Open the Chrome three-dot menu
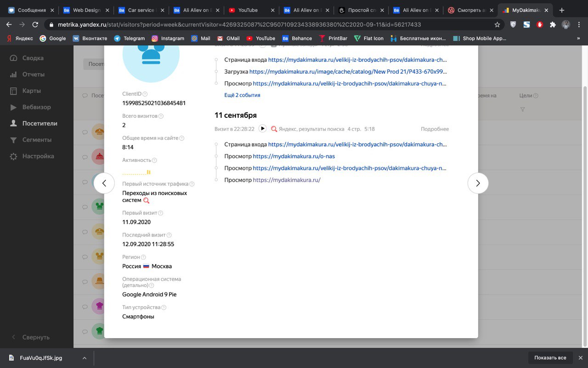This screenshot has height=368, width=588. (579, 24)
